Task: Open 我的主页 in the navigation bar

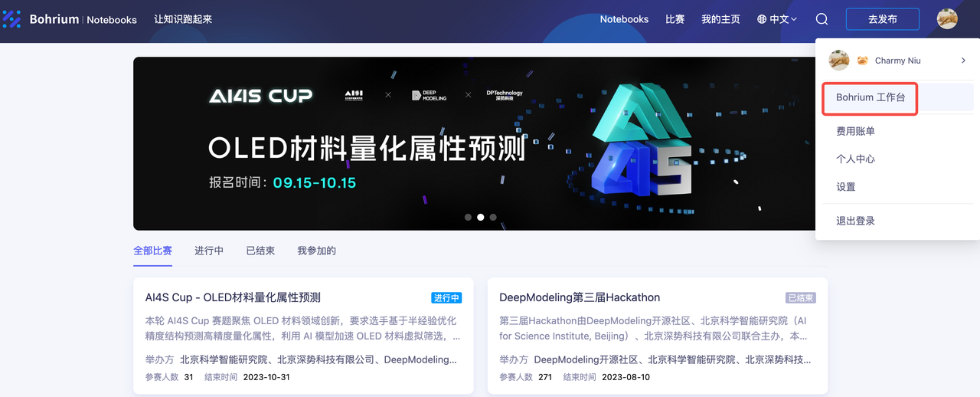Action: click(x=720, y=19)
